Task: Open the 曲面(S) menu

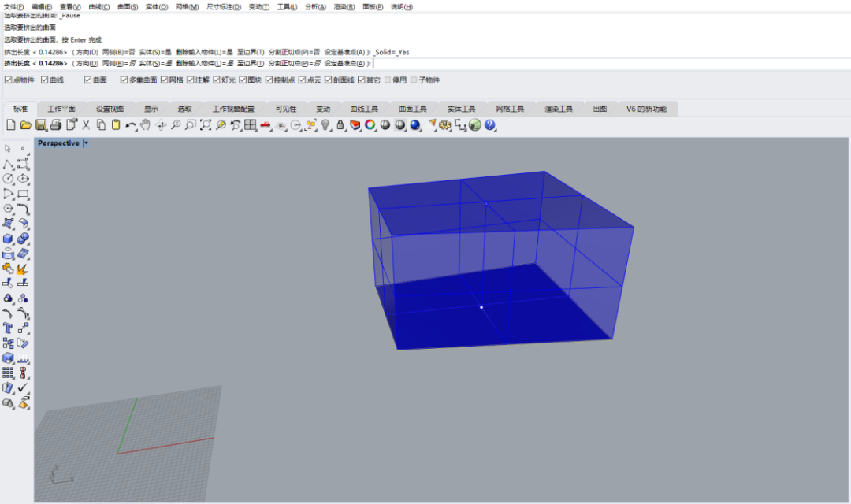Action: 128,7
